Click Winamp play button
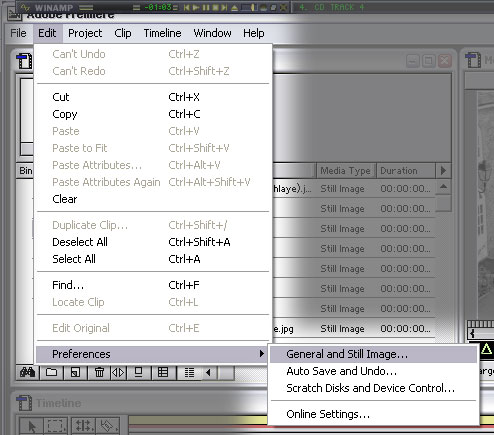Viewport: 494px width, 435px height. pos(196,7)
